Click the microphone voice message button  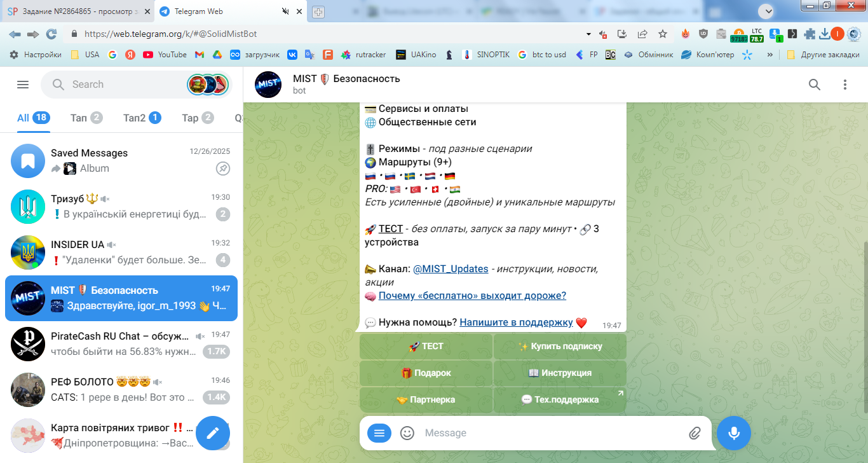point(734,433)
